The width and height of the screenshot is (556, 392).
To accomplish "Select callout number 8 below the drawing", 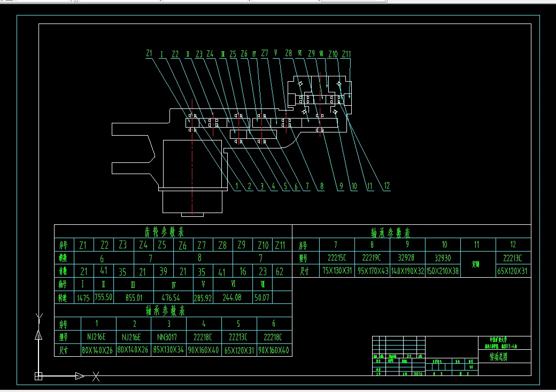I will (322, 186).
